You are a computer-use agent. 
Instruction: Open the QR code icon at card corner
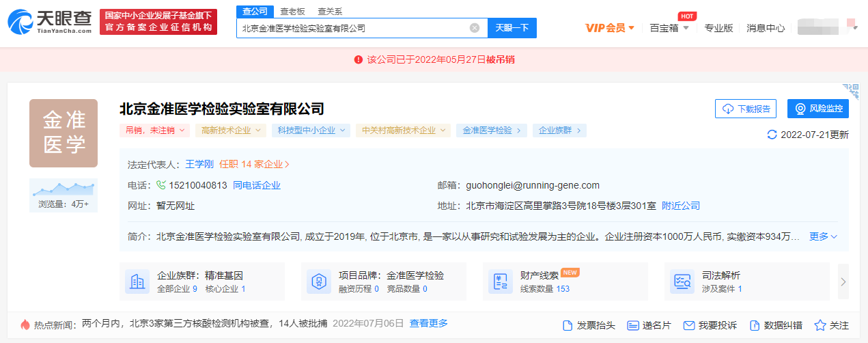[x=850, y=92]
